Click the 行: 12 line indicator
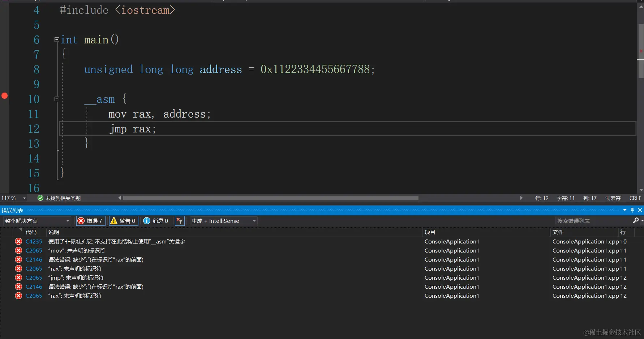644x339 pixels. 542,198
